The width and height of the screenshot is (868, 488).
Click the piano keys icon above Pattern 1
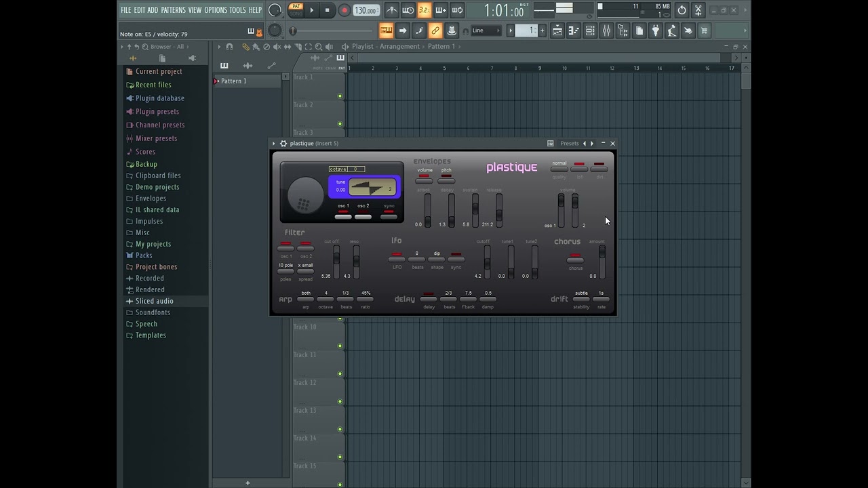point(224,66)
